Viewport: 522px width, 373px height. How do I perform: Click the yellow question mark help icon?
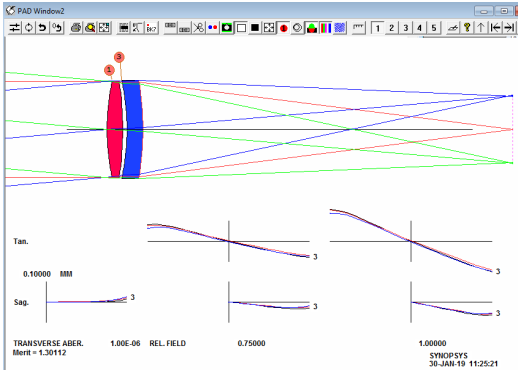coord(467,28)
